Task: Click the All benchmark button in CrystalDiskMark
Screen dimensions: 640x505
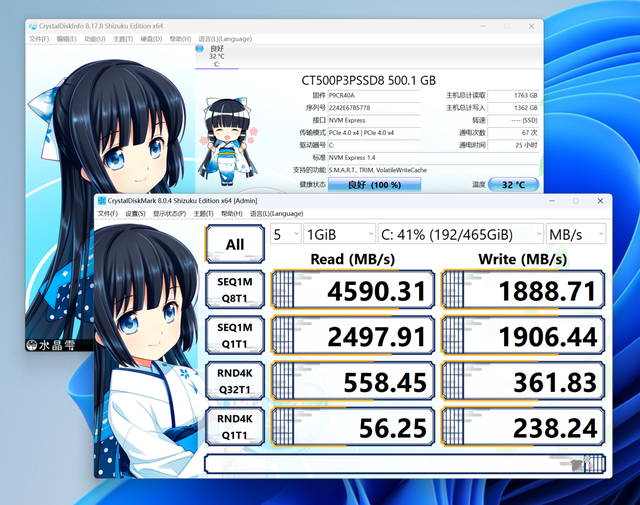Action: (x=235, y=244)
